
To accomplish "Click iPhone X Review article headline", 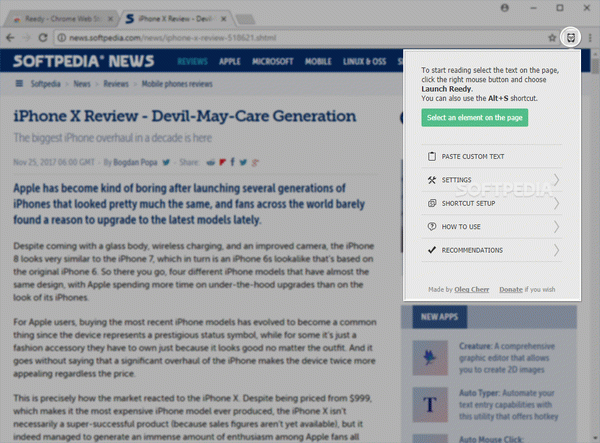I will pyautogui.click(x=185, y=116).
